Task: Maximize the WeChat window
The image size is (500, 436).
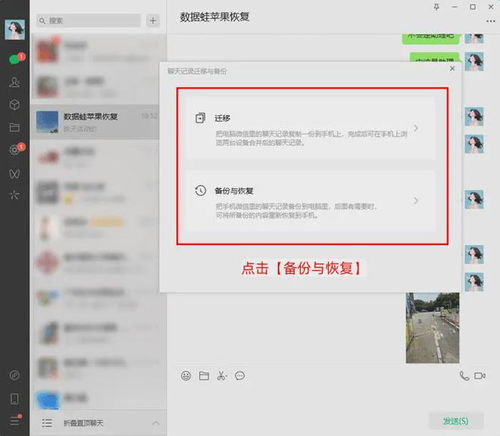Action: [473, 7]
